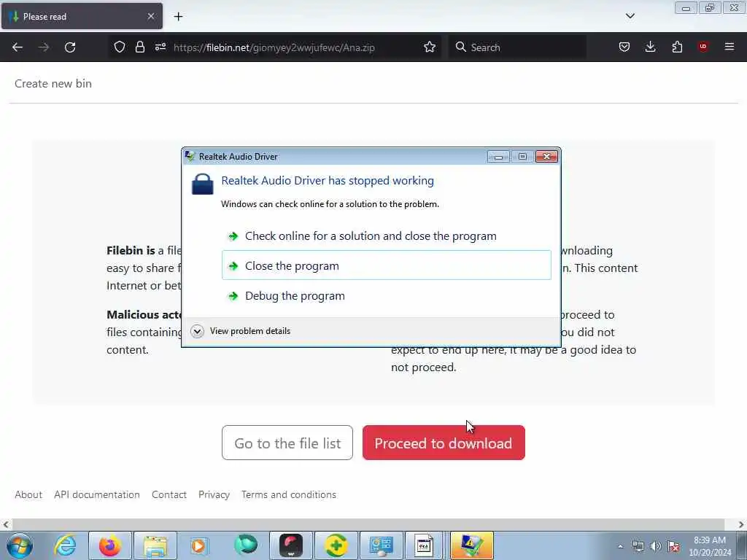Open the Firefox downloads panel

650,47
